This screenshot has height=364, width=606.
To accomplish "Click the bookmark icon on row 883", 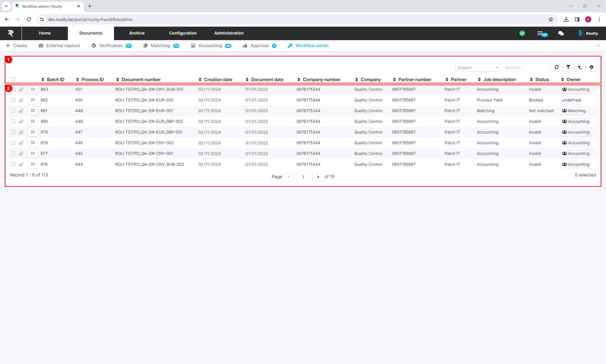I will tap(33, 89).
